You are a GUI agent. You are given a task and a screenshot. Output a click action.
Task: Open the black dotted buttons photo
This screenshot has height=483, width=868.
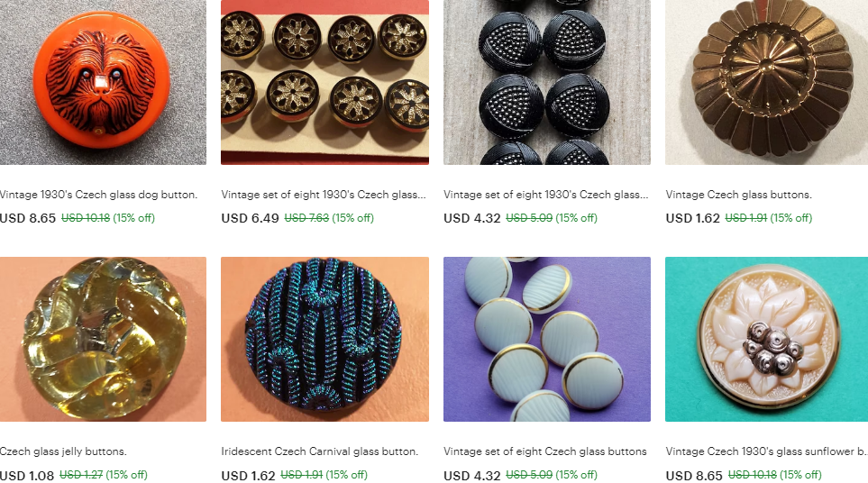click(x=547, y=82)
